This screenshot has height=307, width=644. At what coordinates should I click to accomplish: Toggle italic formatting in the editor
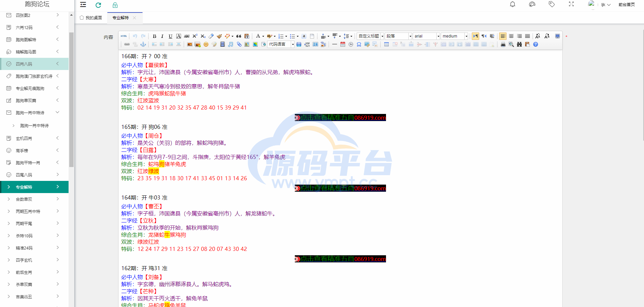click(x=162, y=36)
